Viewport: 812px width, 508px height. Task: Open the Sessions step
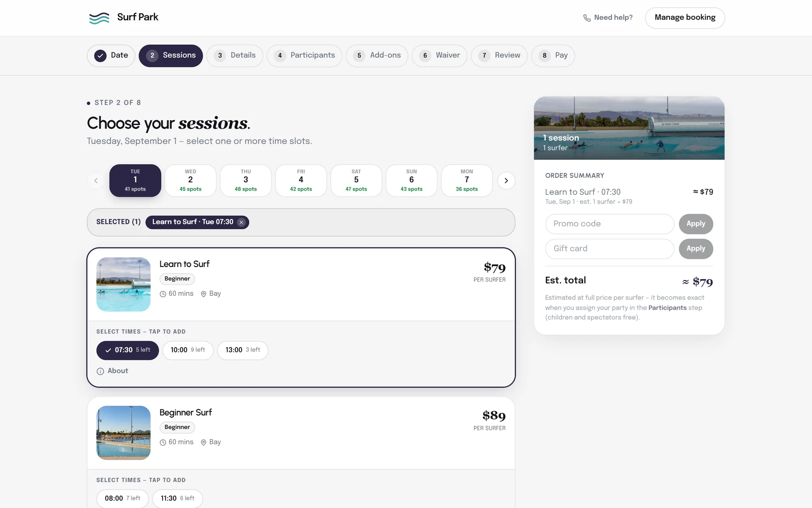(171, 56)
